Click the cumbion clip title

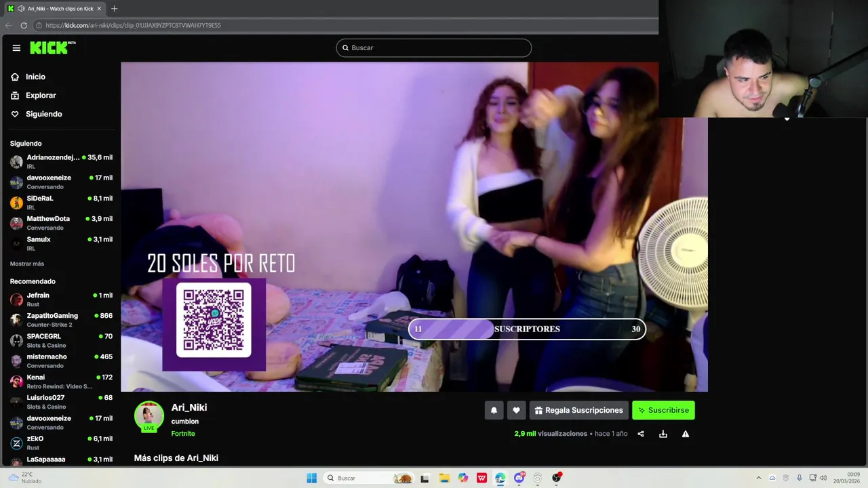(185, 422)
